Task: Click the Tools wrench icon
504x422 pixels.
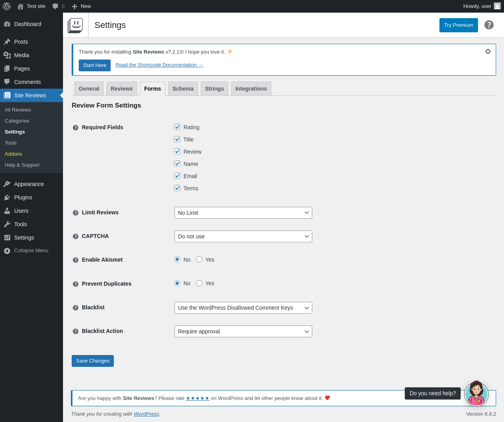Action: [7, 224]
